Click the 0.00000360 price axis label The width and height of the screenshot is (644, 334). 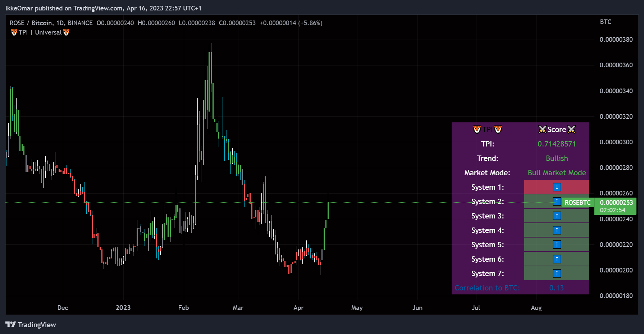(616, 65)
